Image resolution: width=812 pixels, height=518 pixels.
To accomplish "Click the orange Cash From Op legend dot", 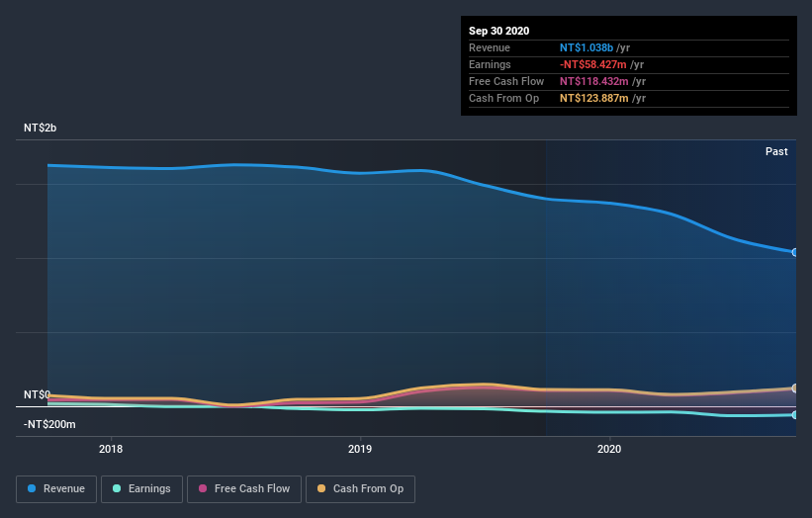I will [321, 488].
